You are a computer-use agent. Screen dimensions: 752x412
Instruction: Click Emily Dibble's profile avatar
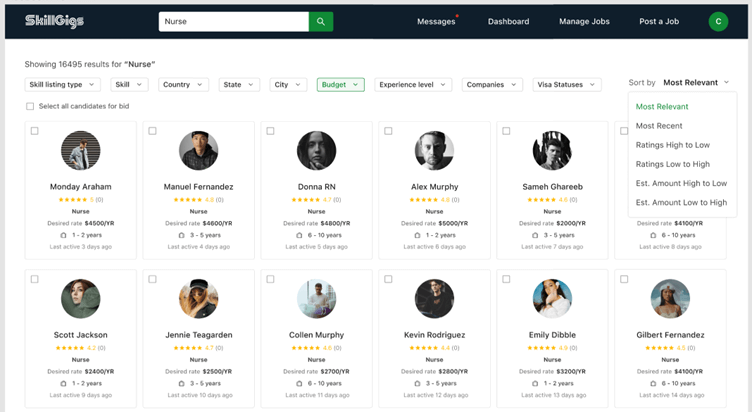click(x=552, y=299)
